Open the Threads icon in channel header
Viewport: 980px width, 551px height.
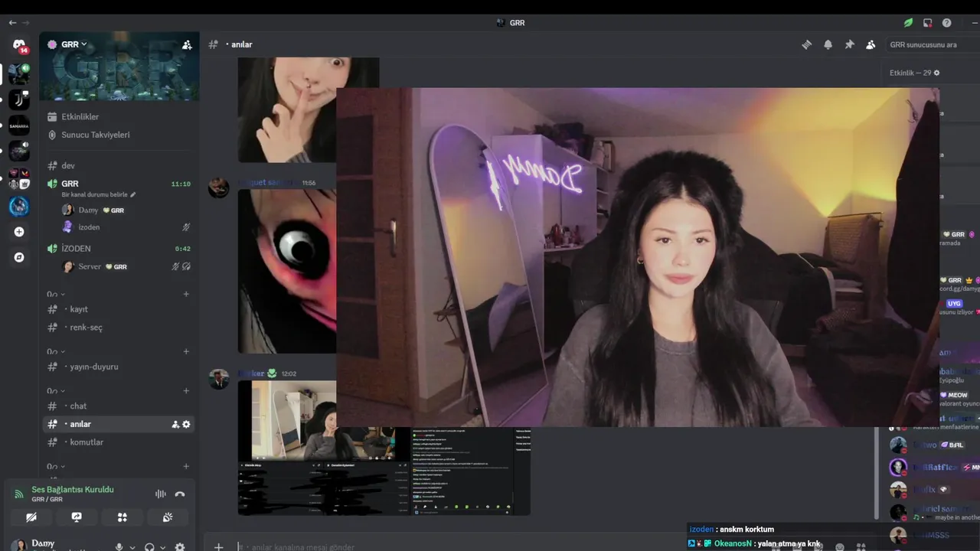point(806,45)
